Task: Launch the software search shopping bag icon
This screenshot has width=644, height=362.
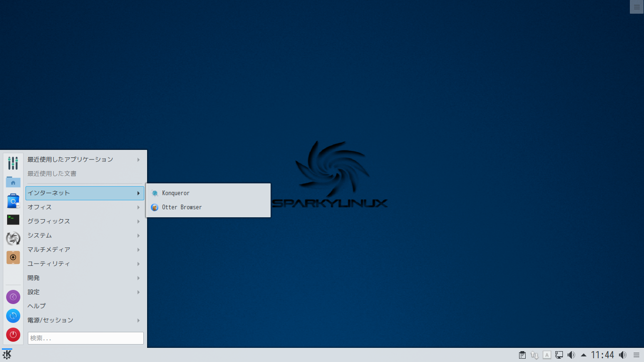Action: pyautogui.click(x=13, y=201)
